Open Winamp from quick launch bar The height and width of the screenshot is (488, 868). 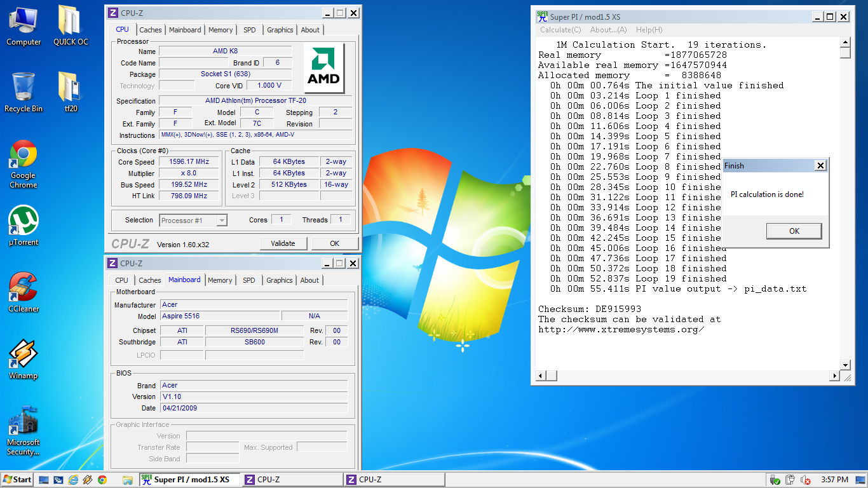tap(88, 480)
